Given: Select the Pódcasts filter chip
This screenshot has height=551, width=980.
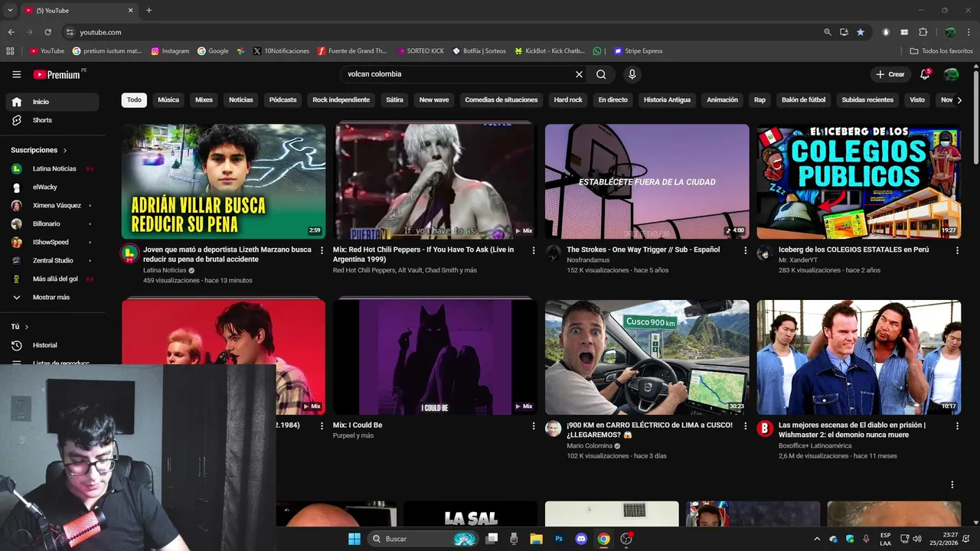Looking at the screenshot, I should (x=283, y=99).
